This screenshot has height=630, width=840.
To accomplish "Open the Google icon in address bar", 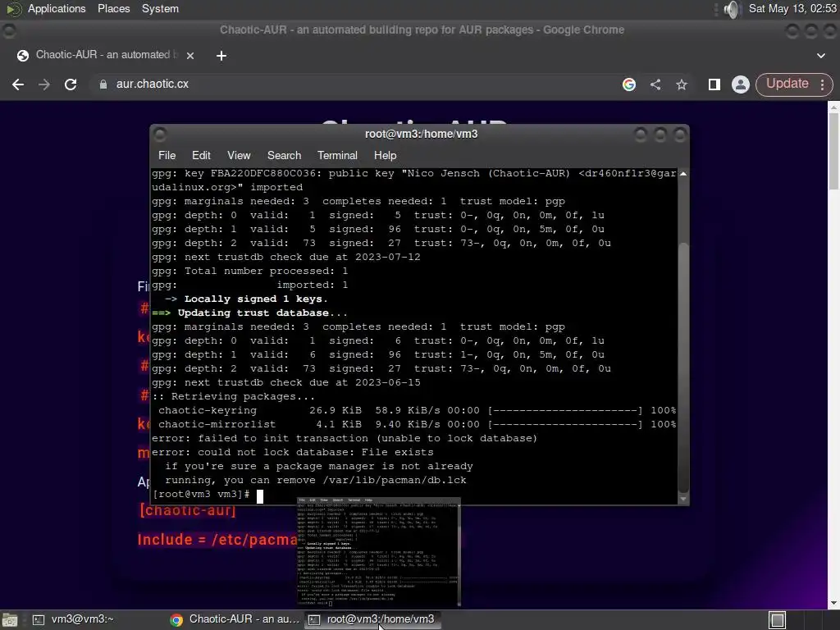I will [629, 84].
